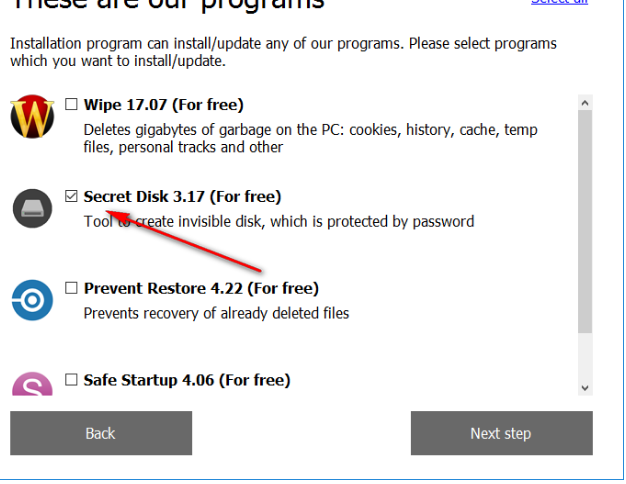
Task: Enable the Wipe 17.07 checkbox
Action: (x=71, y=104)
